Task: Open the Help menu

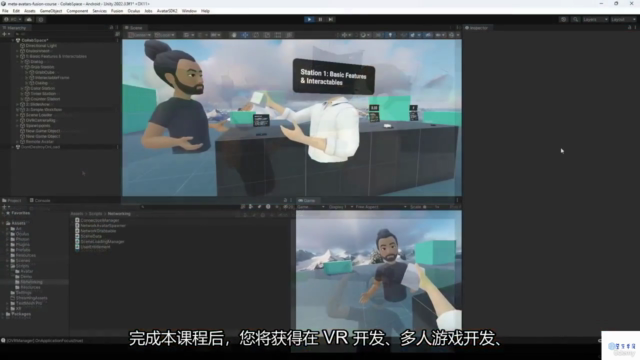Action: [x=205, y=11]
